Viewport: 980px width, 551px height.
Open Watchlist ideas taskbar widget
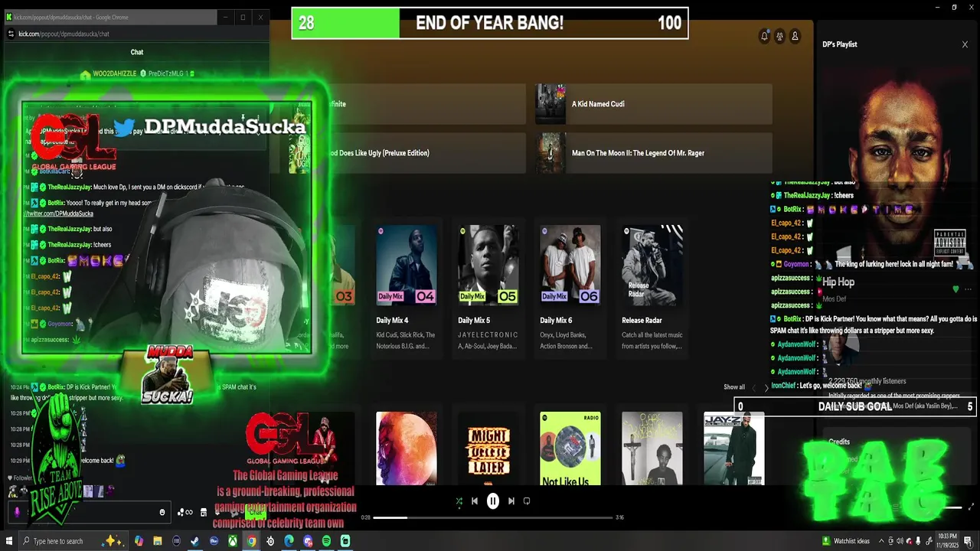point(846,541)
